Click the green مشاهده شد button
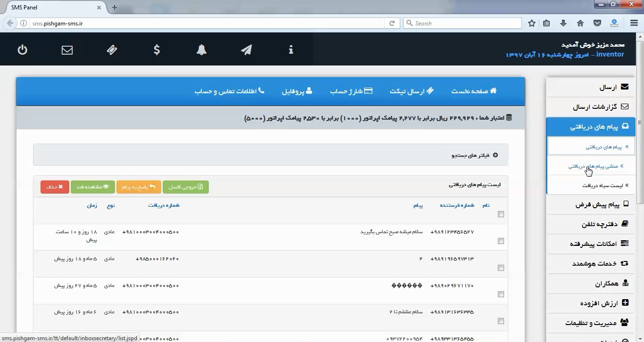 pyautogui.click(x=93, y=187)
